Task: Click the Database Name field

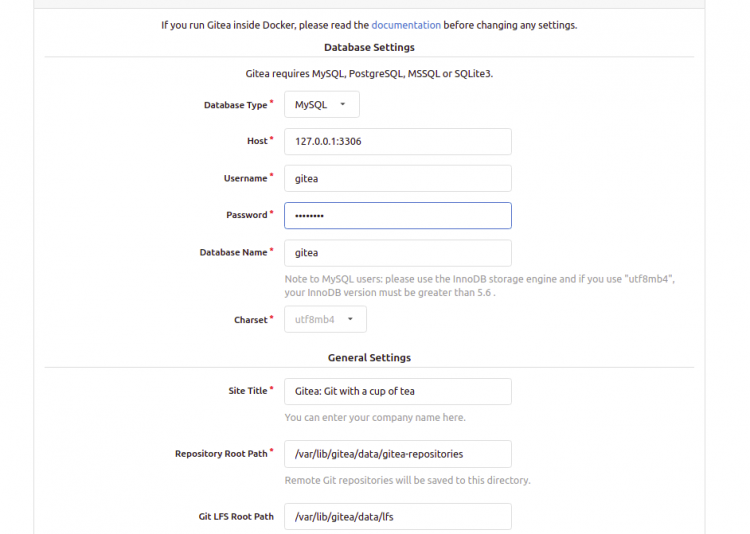Action: tap(397, 253)
